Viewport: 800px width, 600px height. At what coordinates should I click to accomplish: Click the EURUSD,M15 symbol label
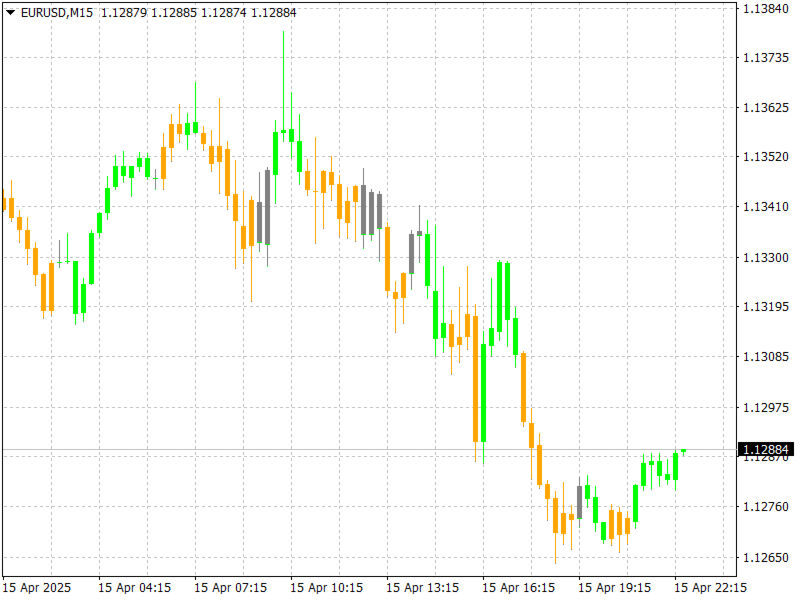coord(57,13)
